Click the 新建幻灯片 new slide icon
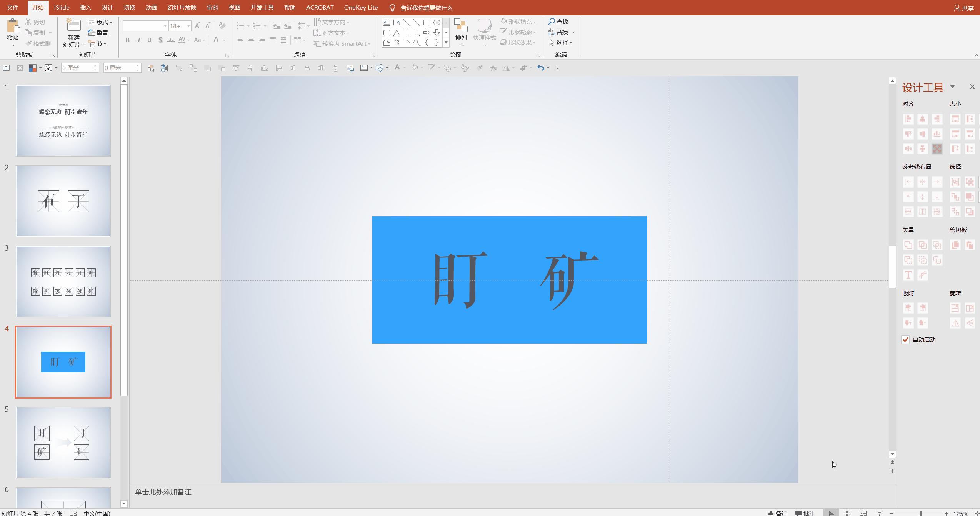Viewport: 980px width, 516px height. [x=73, y=25]
